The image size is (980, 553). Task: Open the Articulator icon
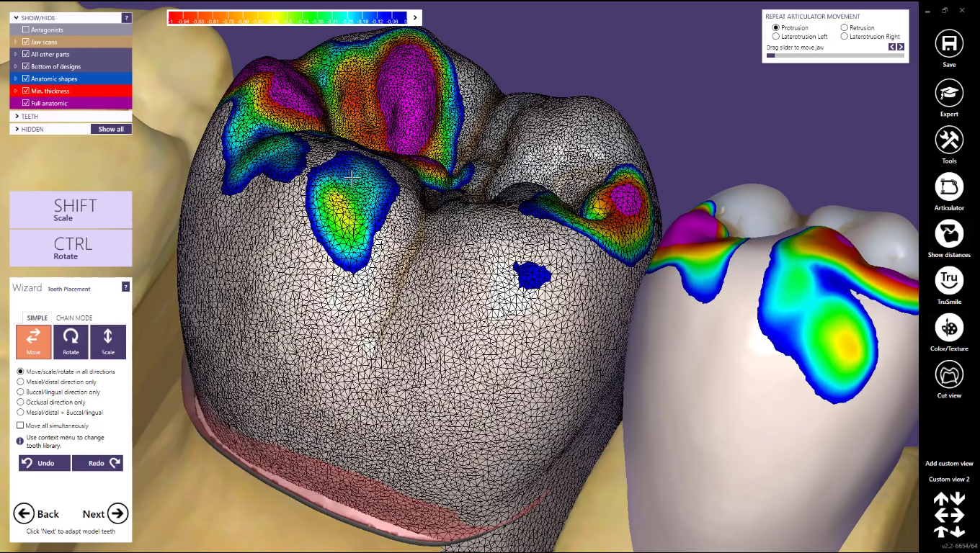point(949,187)
